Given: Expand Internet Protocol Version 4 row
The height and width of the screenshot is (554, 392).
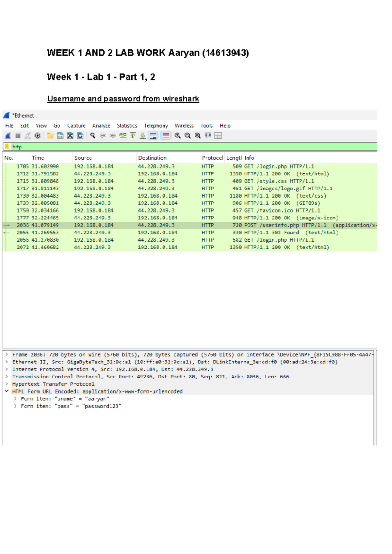Looking at the screenshot, I should [7, 369].
